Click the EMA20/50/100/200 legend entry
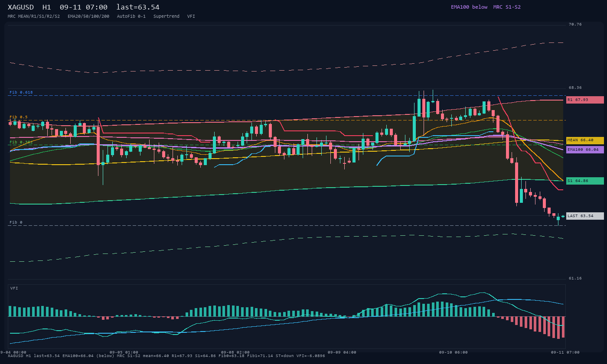The height and width of the screenshot is (364, 607). coord(88,16)
